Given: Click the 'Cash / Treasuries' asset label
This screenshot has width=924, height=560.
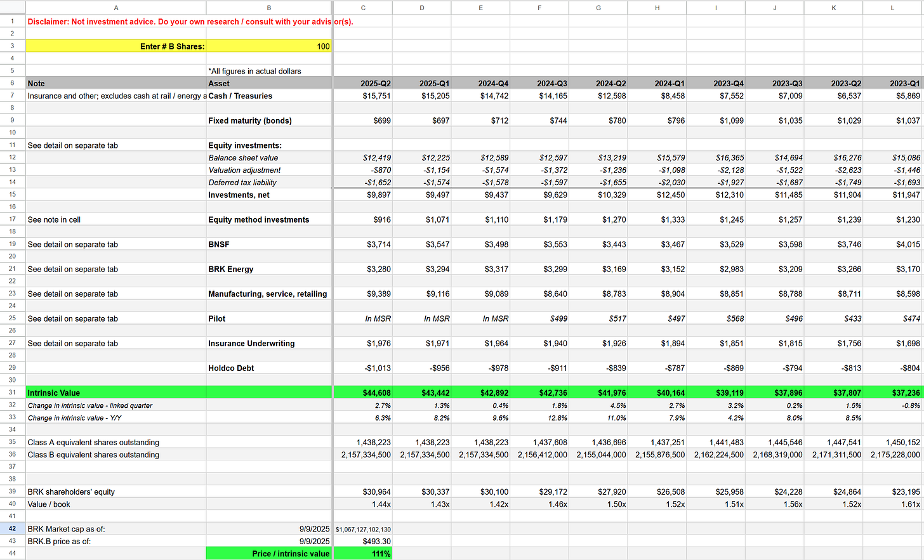Looking at the screenshot, I should (x=240, y=96).
